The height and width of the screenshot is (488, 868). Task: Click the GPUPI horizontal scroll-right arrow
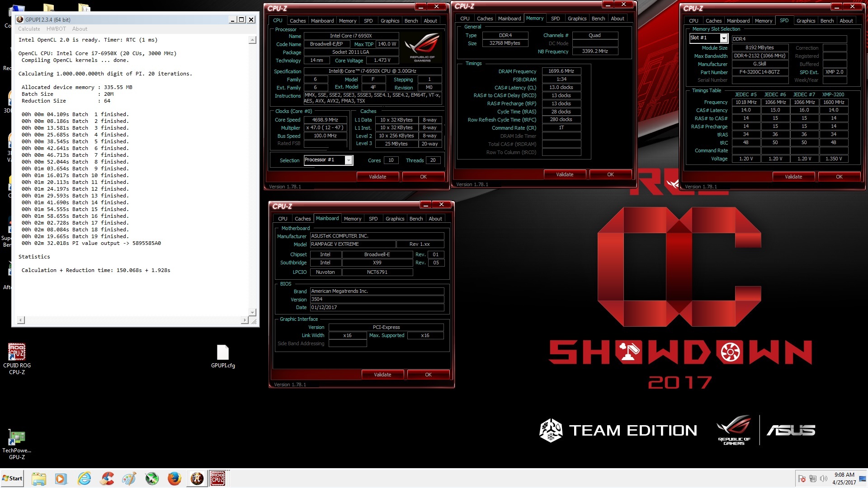pyautogui.click(x=245, y=320)
